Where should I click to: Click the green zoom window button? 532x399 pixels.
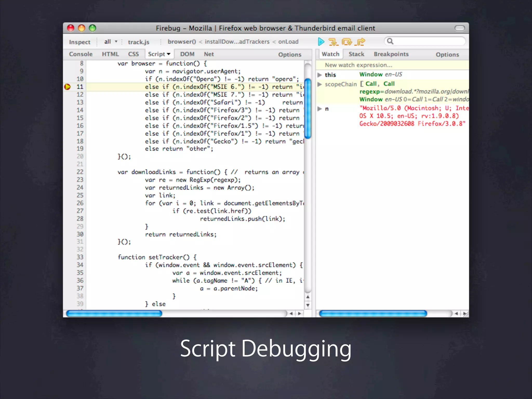[92, 28]
